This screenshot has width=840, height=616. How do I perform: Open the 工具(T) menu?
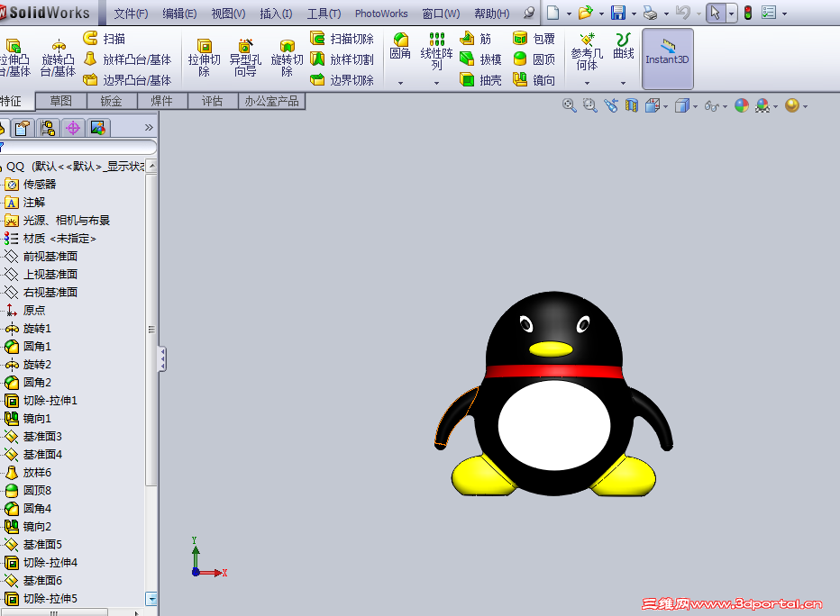[324, 14]
